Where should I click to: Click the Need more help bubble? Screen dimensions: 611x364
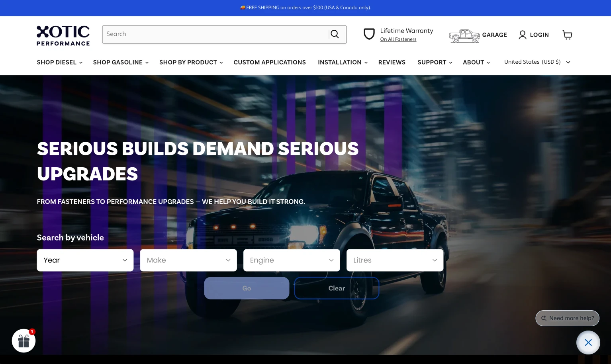(568, 318)
